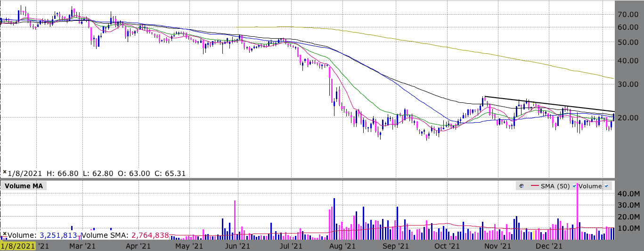Click the Aug '21 time axis label
Image resolution: width=644 pixels, height=251 pixels.
click(x=349, y=246)
